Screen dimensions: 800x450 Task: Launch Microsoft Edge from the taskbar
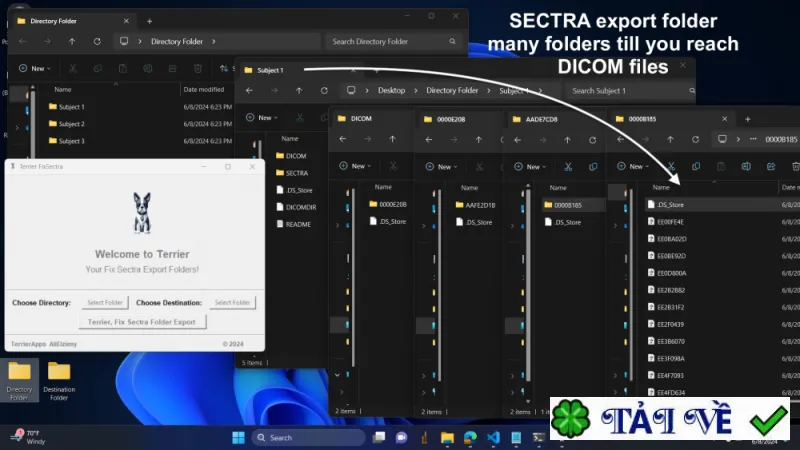(x=470, y=438)
